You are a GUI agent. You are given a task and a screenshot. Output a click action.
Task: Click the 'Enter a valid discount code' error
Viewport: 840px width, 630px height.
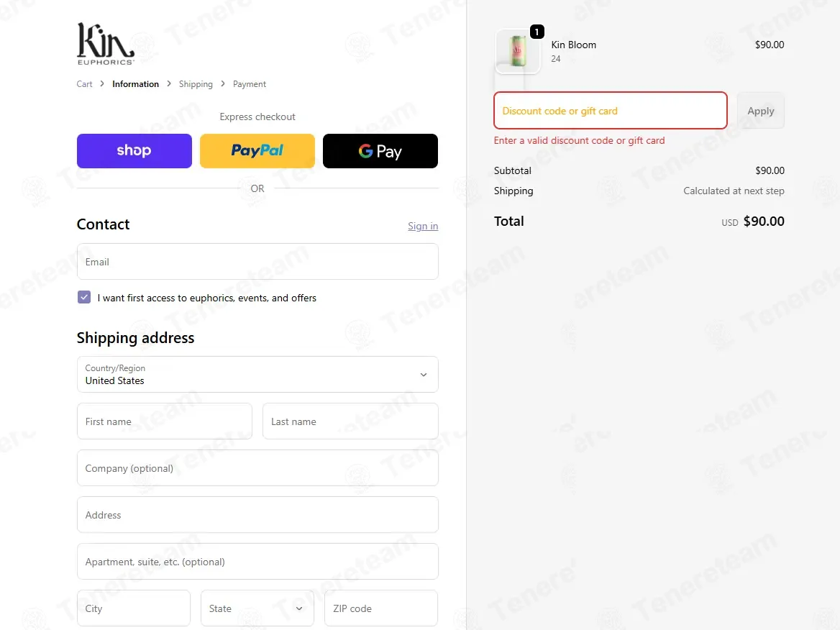click(579, 140)
